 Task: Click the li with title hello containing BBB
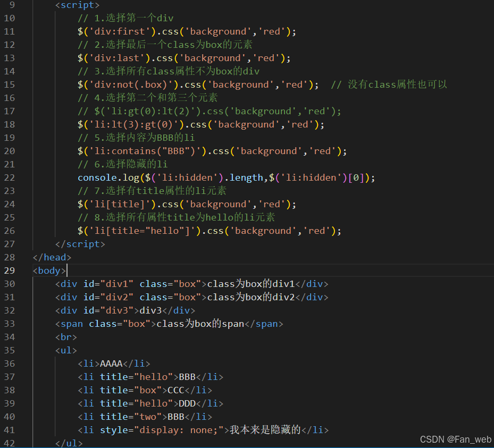pos(150,377)
